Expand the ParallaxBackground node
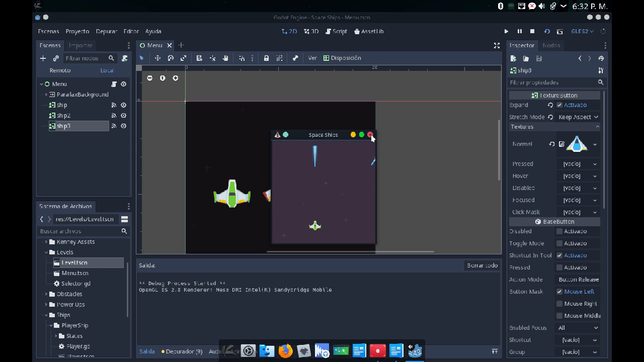This screenshot has height=362, width=644. point(46,95)
